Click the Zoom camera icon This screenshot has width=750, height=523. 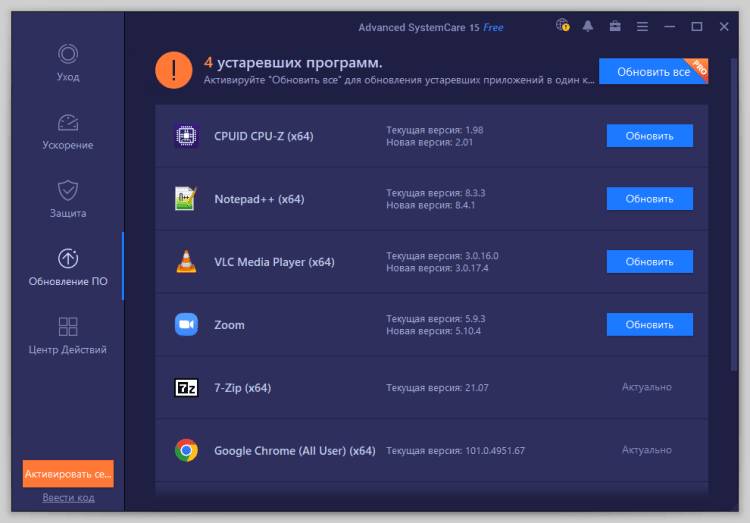(186, 324)
